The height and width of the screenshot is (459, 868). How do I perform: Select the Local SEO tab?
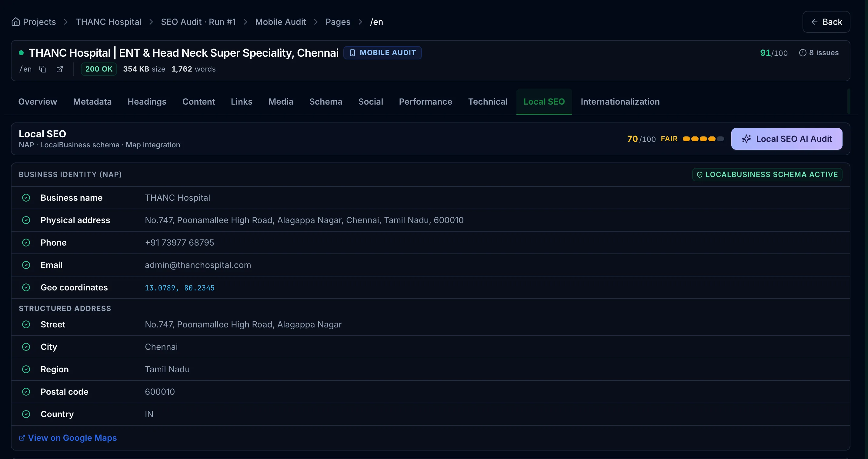[x=544, y=102]
